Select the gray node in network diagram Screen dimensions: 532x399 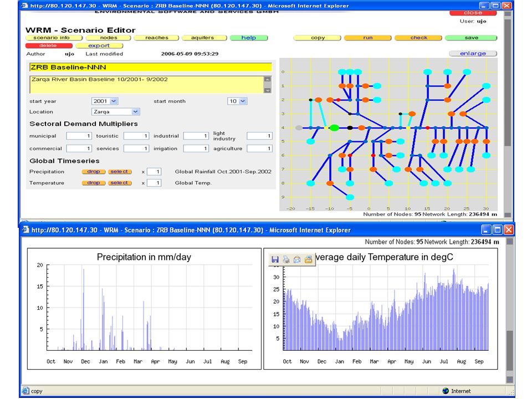tap(299, 127)
